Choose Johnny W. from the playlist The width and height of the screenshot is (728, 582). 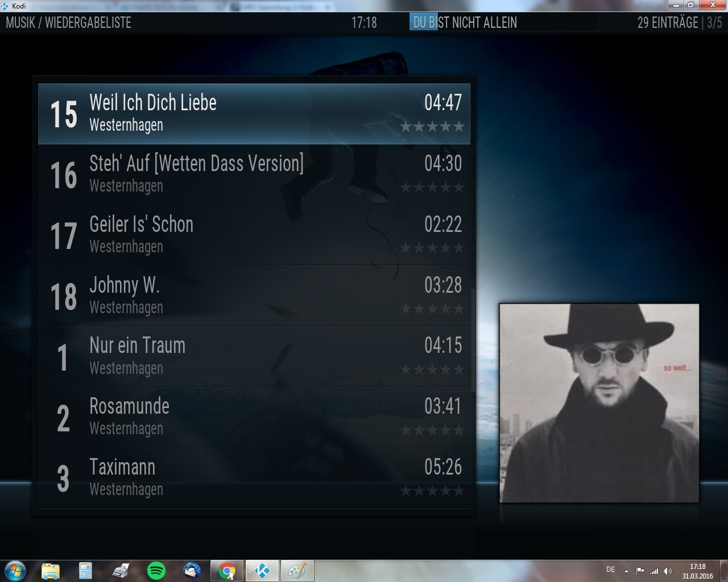[x=254, y=296]
